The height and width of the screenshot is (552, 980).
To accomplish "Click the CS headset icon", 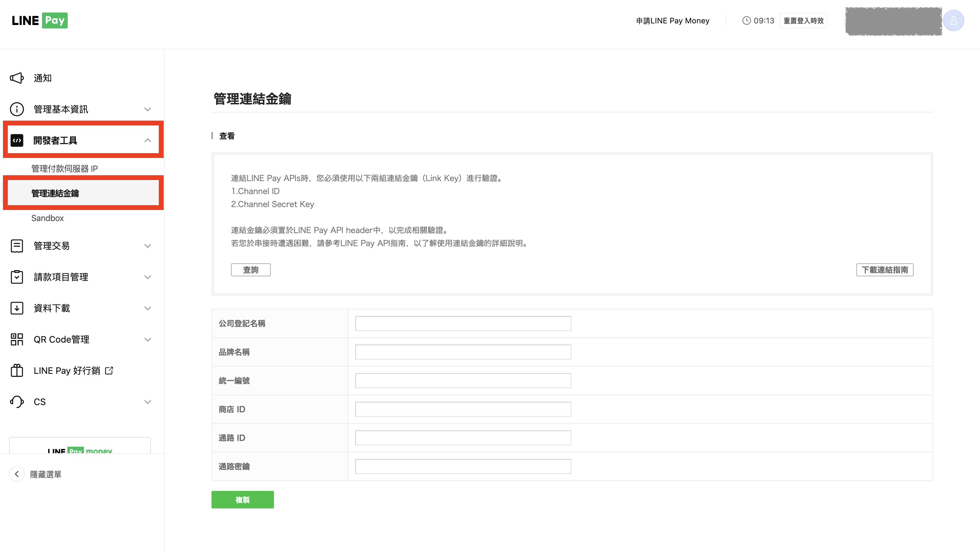I will click(x=17, y=401).
